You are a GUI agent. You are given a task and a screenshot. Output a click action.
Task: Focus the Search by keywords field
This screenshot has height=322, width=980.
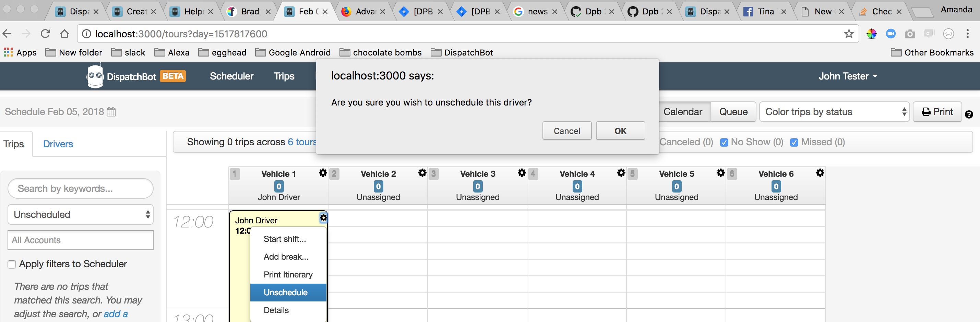click(80, 188)
